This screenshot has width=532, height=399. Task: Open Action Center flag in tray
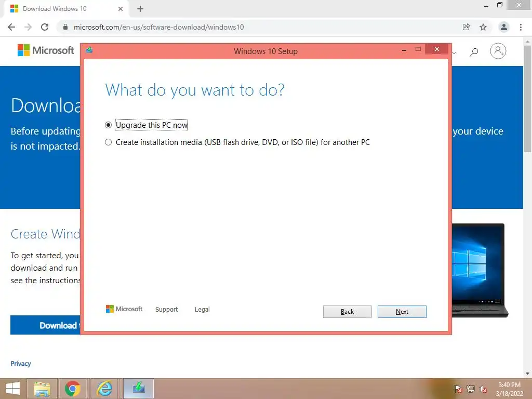(x=458, y=389)
